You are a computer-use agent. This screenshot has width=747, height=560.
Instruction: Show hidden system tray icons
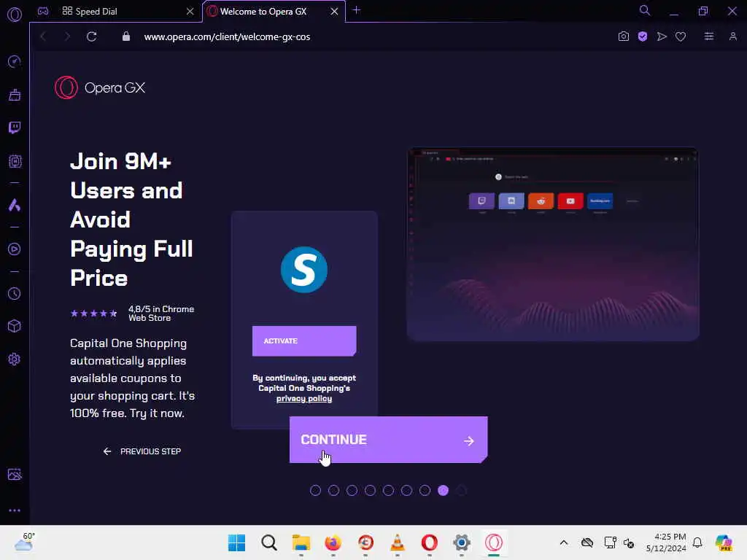[x=564, y=542]
